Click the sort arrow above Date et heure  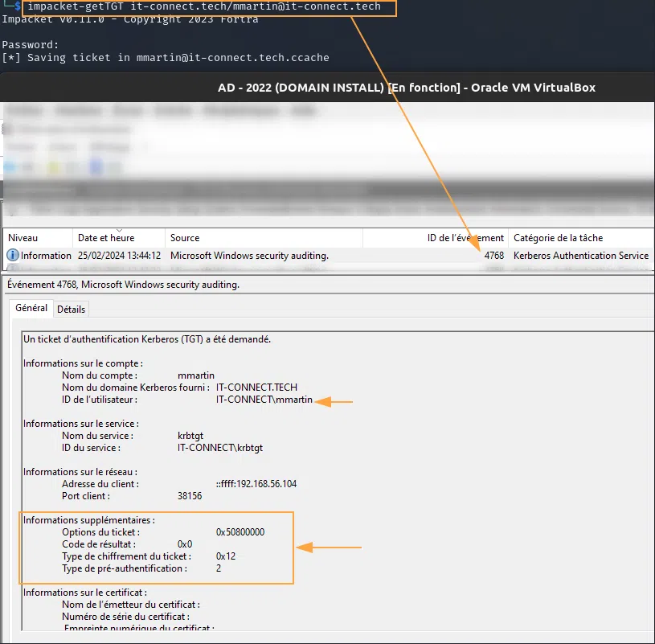point(119,229)
